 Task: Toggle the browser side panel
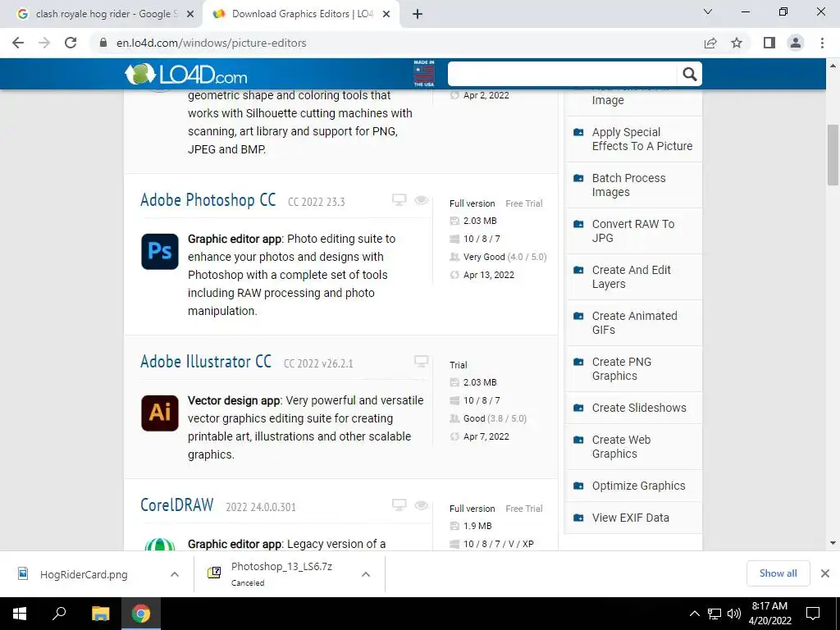[x=769, y=43]
